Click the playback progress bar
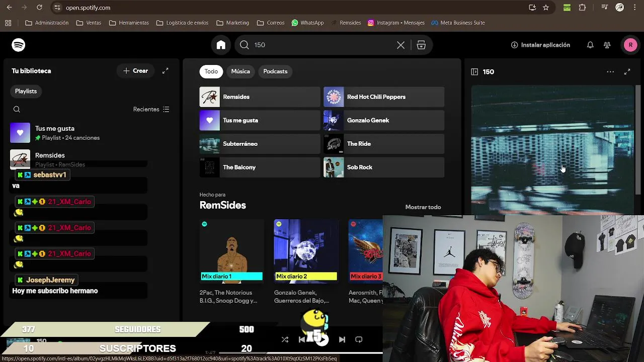644x362 pixels. 300,353
